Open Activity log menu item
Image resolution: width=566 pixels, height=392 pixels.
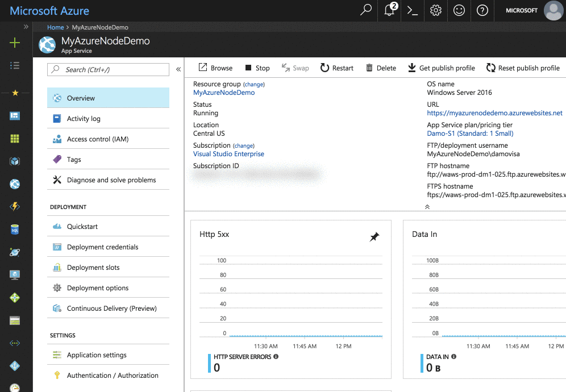[x=109, y=118]
